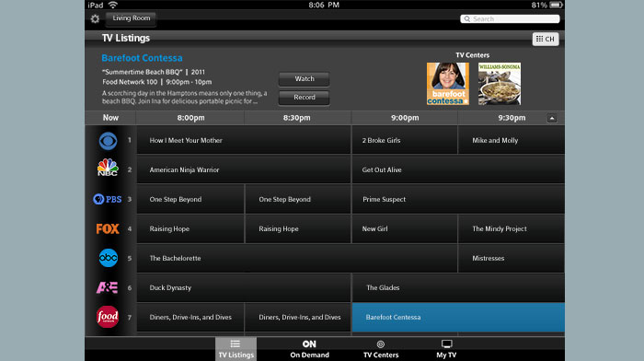Image resolution: width=644 pixels, height=361 pixels.
Task: Tap the Record button
Action: coord(304,98)
